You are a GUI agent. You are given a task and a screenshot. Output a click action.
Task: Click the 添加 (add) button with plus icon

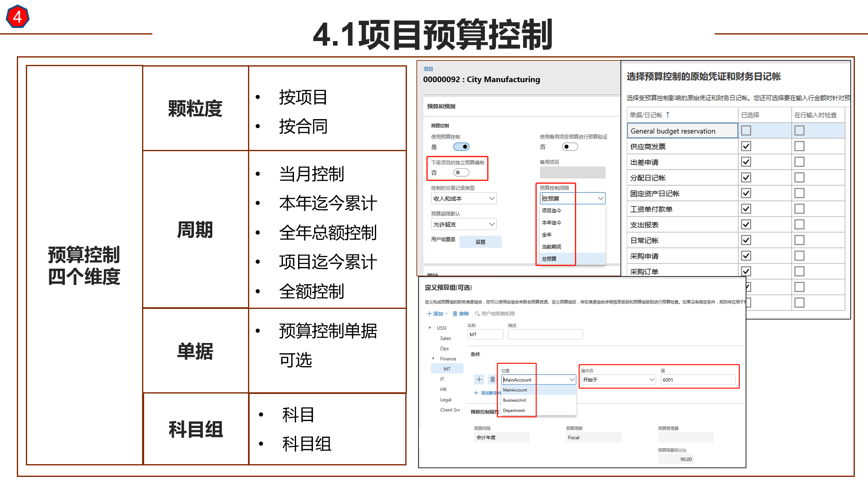pos(437,313)
